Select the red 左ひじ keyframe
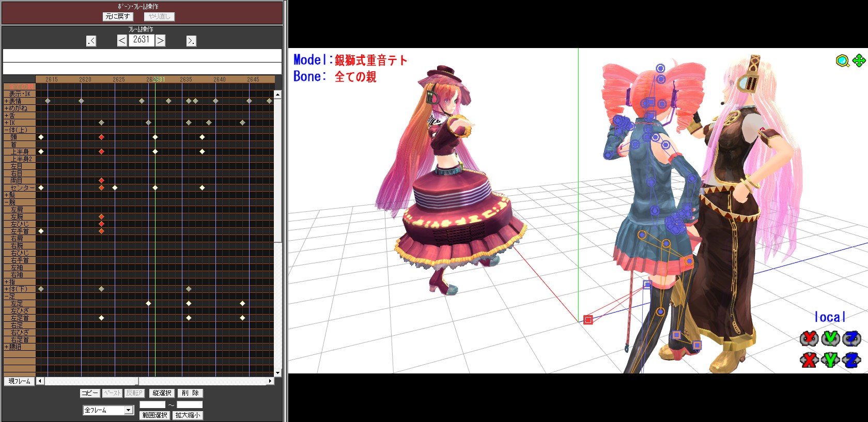868x422 pixels. click(101, 224)
